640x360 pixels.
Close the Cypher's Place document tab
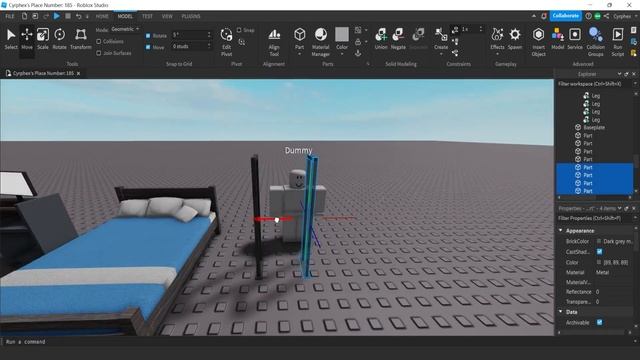(x=78, y=73)
